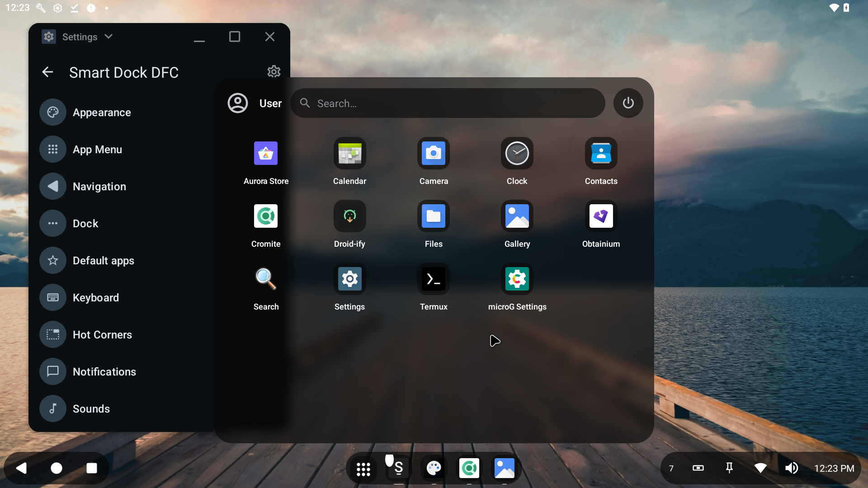Expand the Settings window title dropdown
This screenshot has height=488, width=868.
(108, 37)
